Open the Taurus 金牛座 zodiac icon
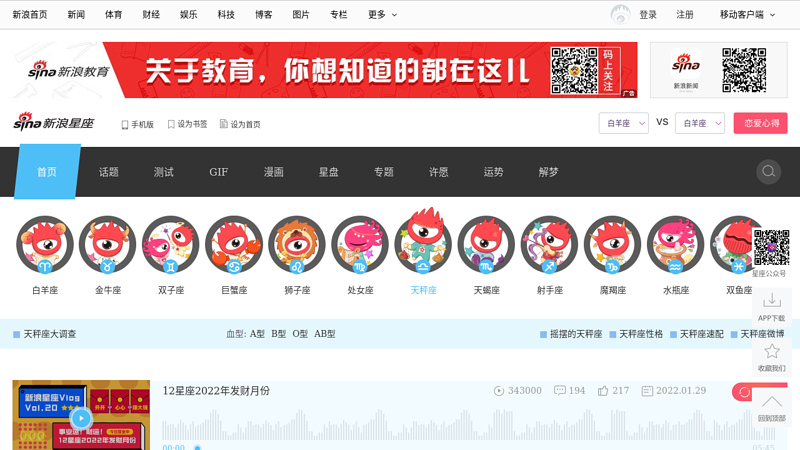 108,244
